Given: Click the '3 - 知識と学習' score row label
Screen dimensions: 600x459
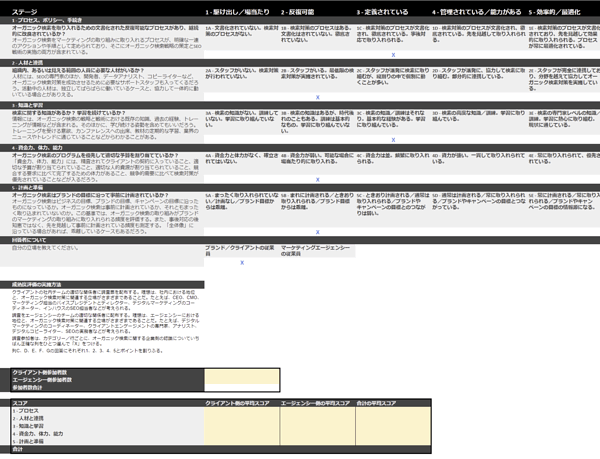Looking at the screenshot, I should (28, 426).
